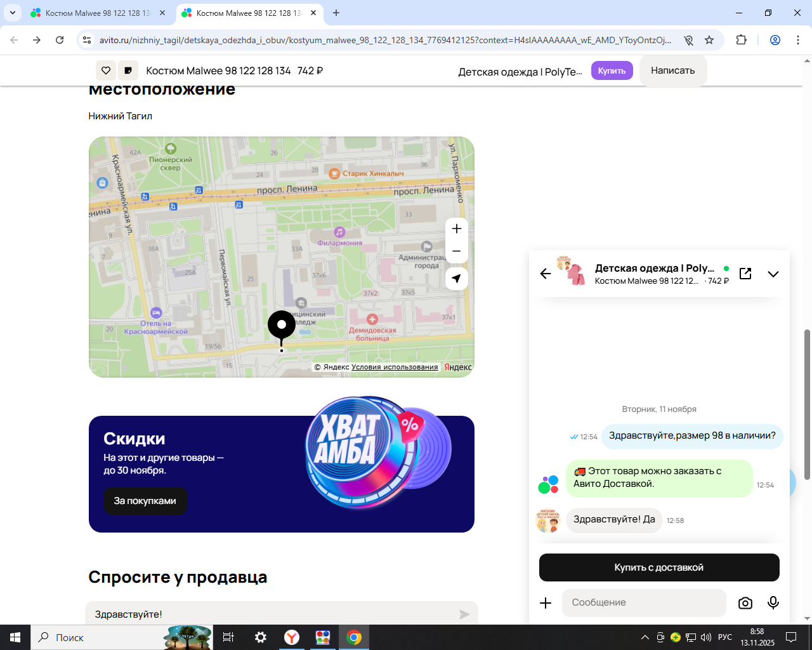
Task: Click the volume icon in system tray
Action: [x=706, y=637]
